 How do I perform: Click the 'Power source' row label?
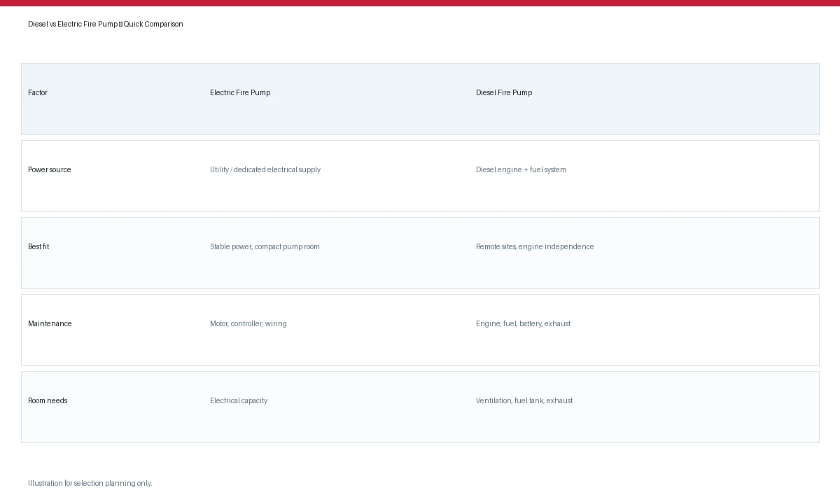tap(50, 169)
